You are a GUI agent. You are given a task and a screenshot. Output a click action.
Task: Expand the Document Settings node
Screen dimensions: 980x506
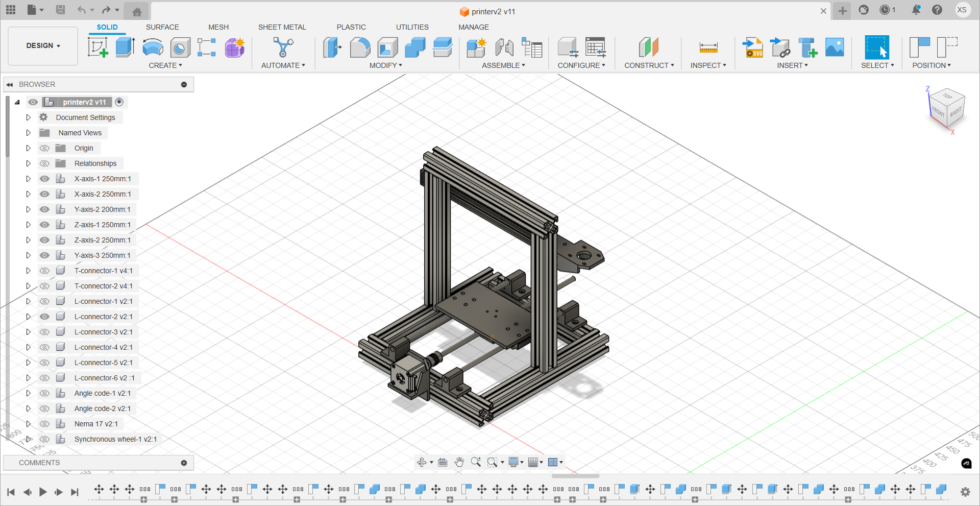(x=29, y=117)
